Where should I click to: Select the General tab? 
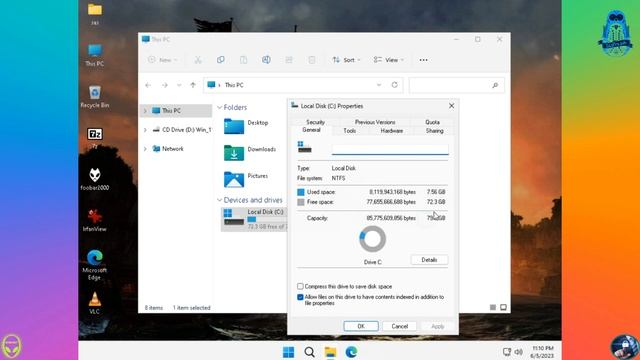coord(311,130)
